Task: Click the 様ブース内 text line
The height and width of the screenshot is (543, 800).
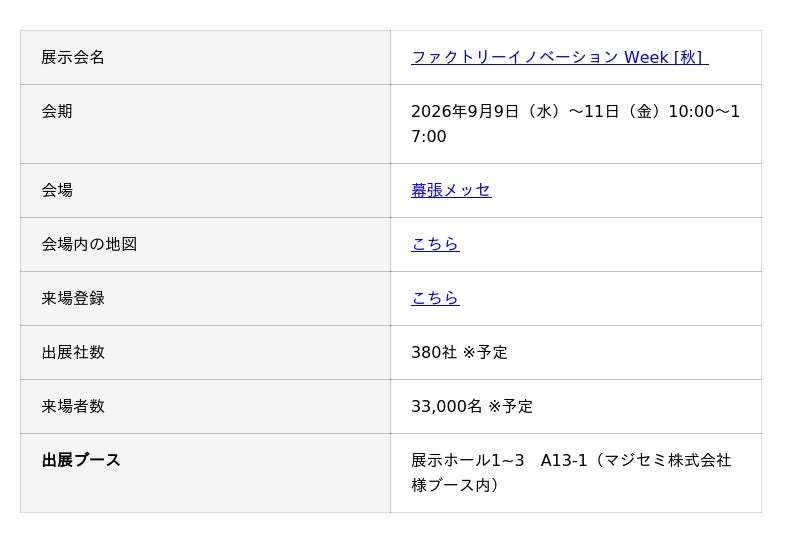Action: click(x=455, y=485)
